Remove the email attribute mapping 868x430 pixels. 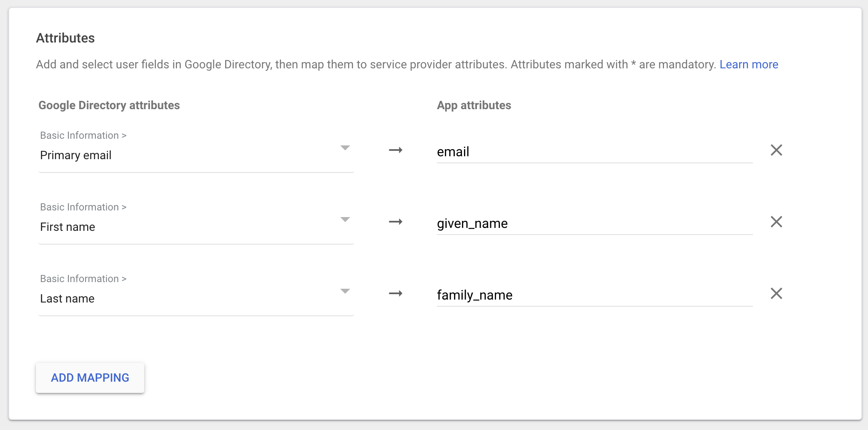coord(776,150)
